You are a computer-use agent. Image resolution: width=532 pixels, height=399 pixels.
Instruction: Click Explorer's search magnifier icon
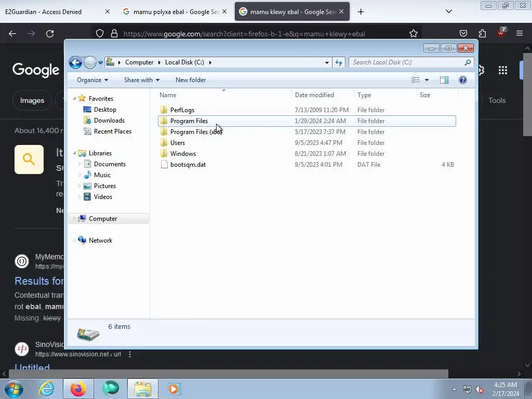click(468, 62)
